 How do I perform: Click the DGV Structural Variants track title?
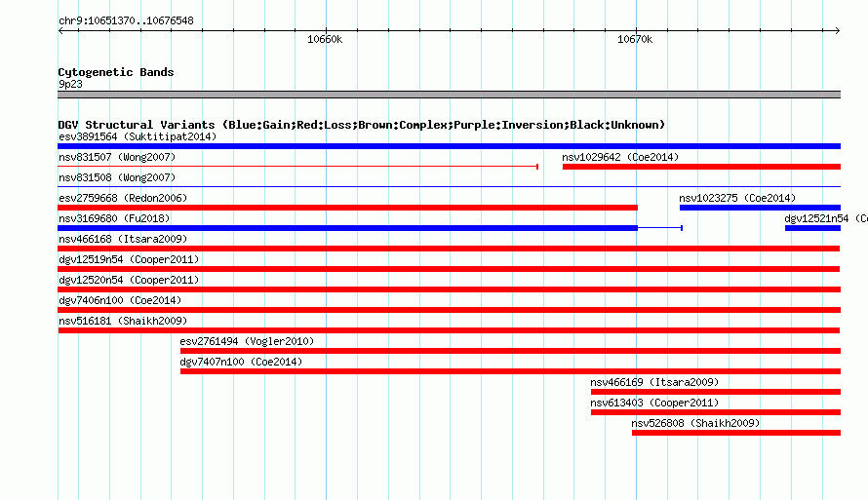[362, 125]
